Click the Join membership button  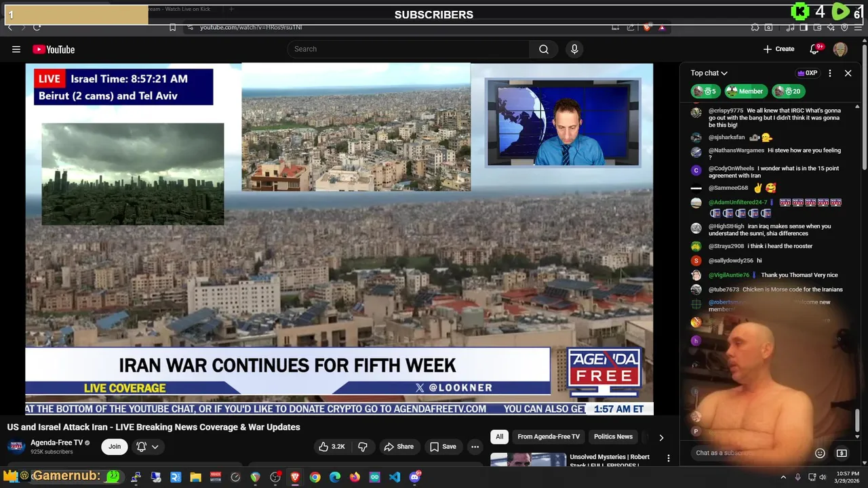(x=115, y=447)
